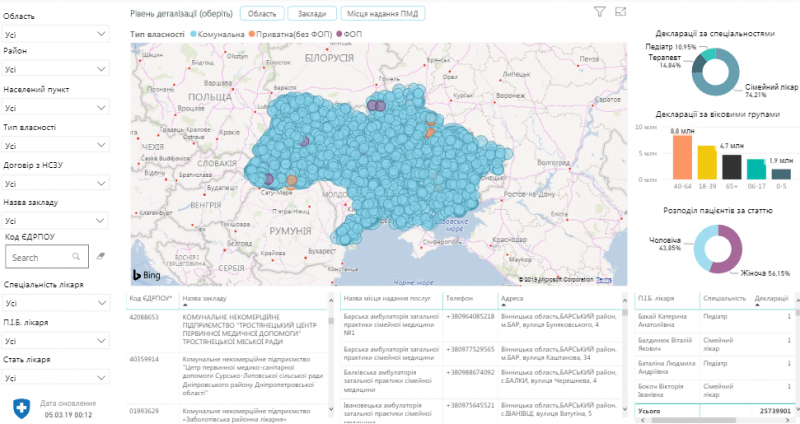Click phone number +380964085218
The width and height of the screenshot is (800, 424).
[x=470, y=316]
